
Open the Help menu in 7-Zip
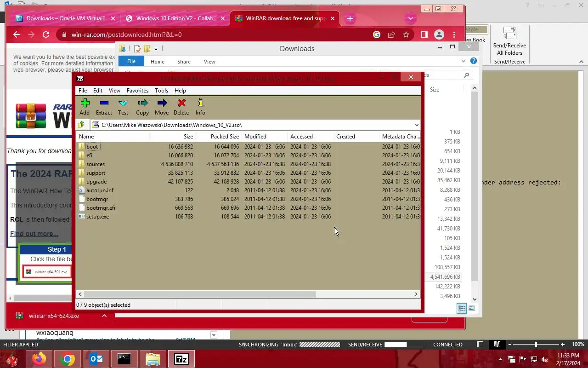(180, 91)
